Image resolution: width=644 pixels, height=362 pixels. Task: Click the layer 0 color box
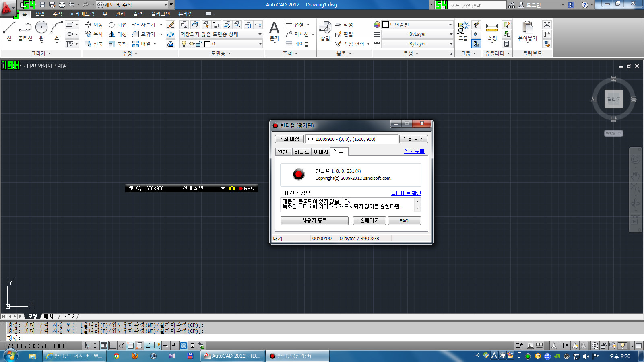click(x=207, y=44)
